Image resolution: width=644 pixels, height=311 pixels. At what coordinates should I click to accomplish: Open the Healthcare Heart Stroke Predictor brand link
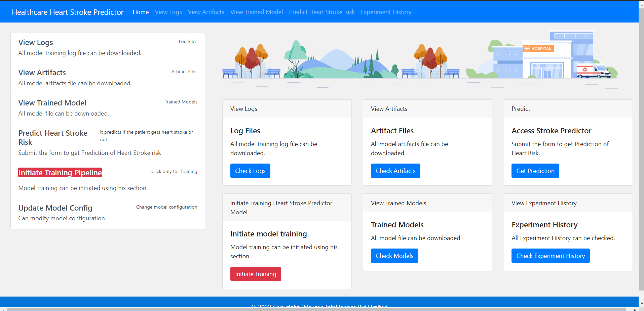point(68,12)
